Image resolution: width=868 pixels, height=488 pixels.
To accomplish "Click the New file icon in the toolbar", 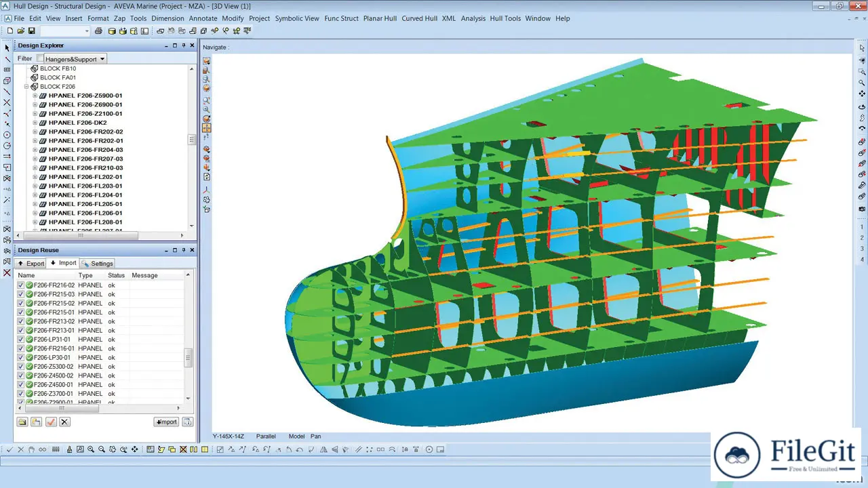I will 10,31.
